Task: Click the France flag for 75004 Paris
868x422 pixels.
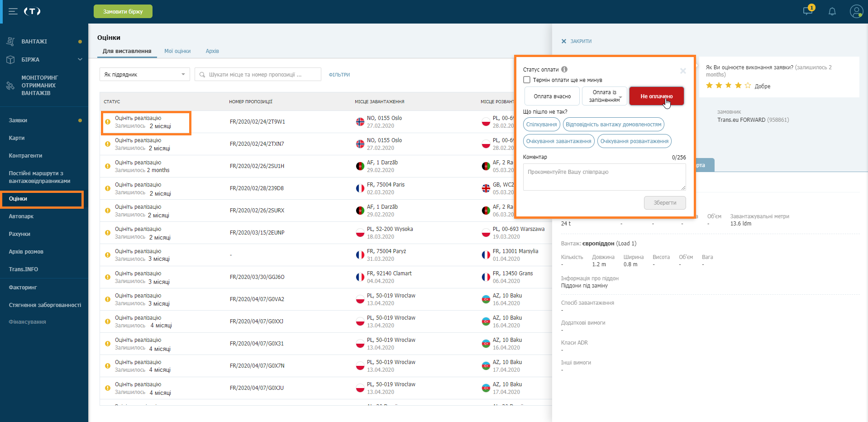Action: 360,188
